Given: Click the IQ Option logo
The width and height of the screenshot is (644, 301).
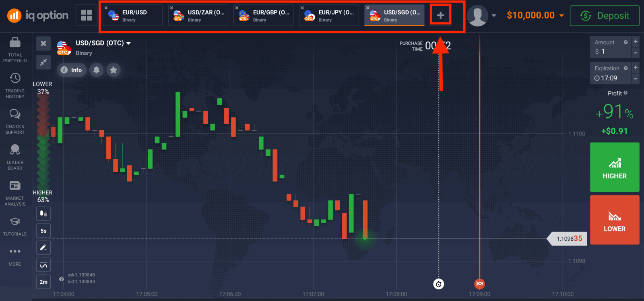Looking at the screenshot, I should [x=38, y=16].
